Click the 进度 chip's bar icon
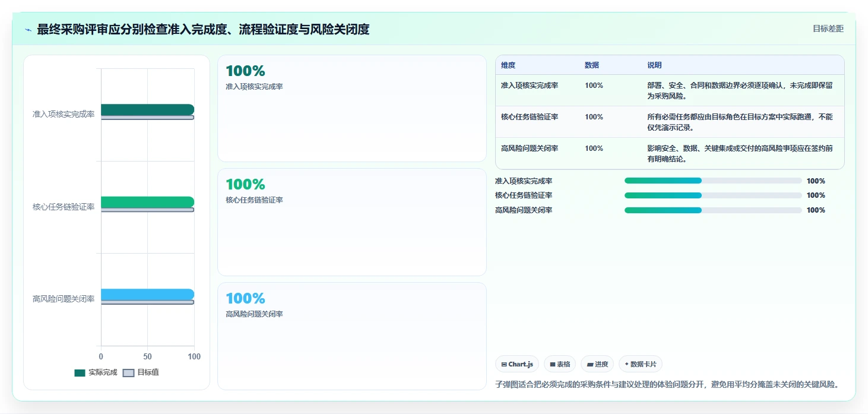 point(590,365)
